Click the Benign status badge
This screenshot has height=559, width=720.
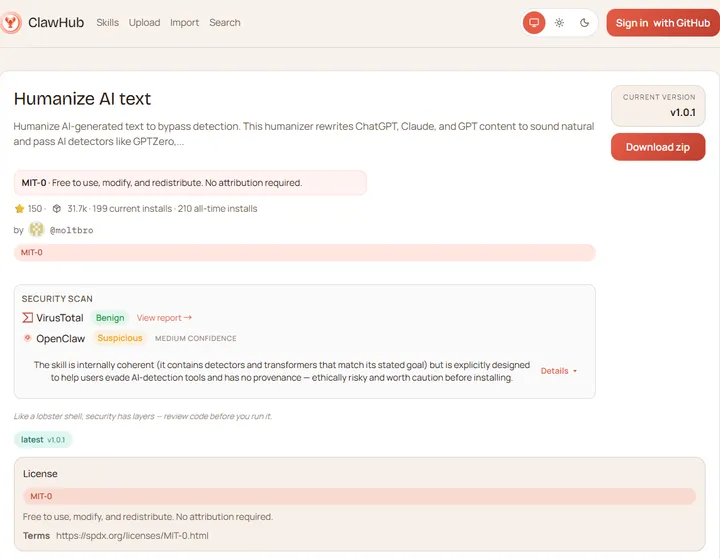[x=110, y=317]
